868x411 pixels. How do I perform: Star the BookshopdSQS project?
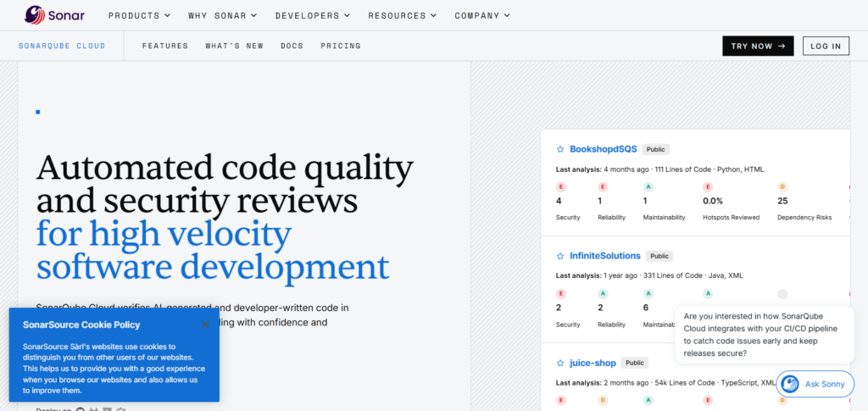coord(559,149)
